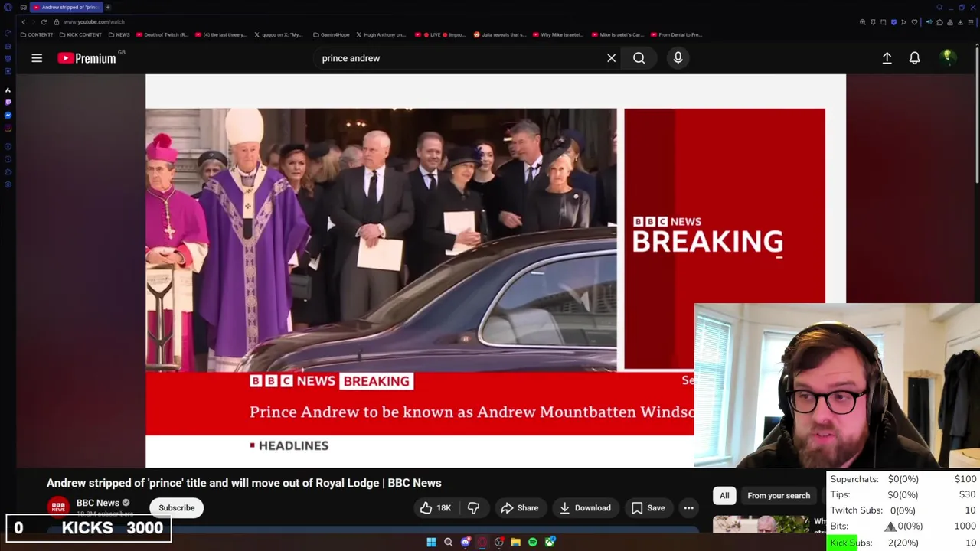Start voice search with the microphone
The height and width of the screenshot is (551, 980).
click(x=678, y=58)
